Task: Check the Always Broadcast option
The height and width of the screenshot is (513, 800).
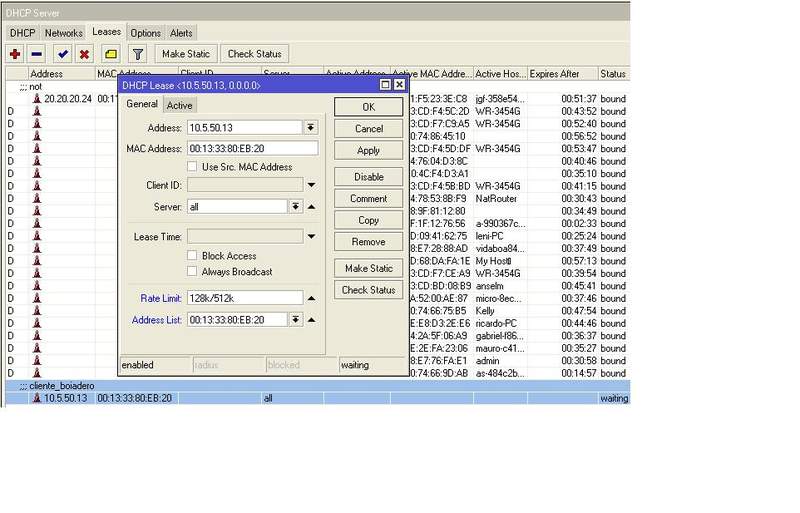Action: [x=193, y=272]
